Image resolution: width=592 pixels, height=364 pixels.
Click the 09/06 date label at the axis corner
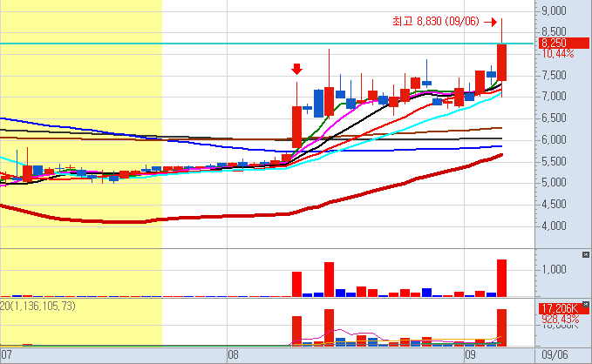point(555,355)
